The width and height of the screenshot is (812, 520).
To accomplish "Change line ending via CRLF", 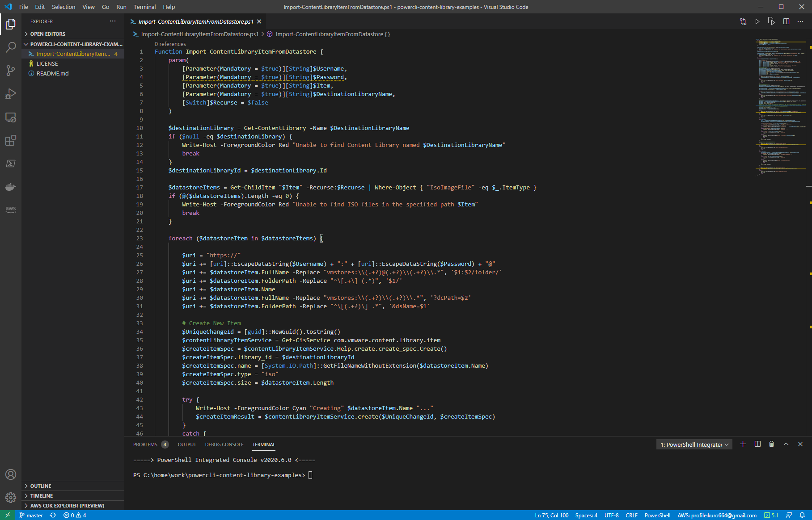I will pyautogui.click(x=631, y=515).
